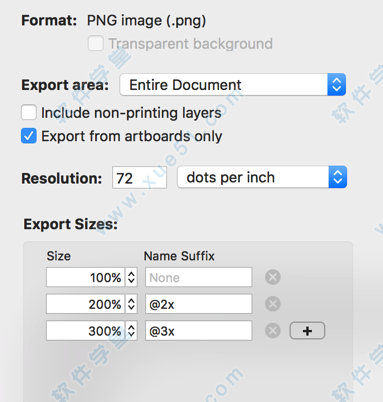Click the @3x name suffix field
The height and width of the screenshot is (402, 383).
coord(199,331)
